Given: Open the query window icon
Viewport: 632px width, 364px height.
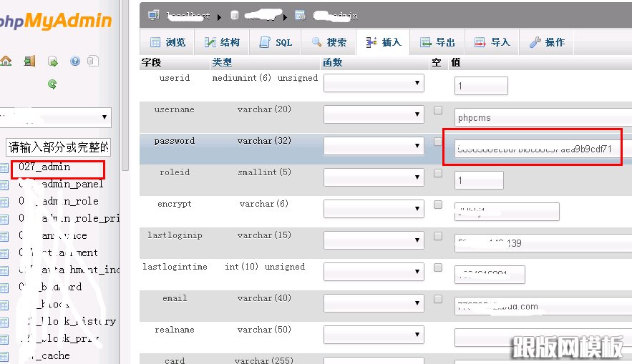Looking at the screenshot, I should 52,62.
